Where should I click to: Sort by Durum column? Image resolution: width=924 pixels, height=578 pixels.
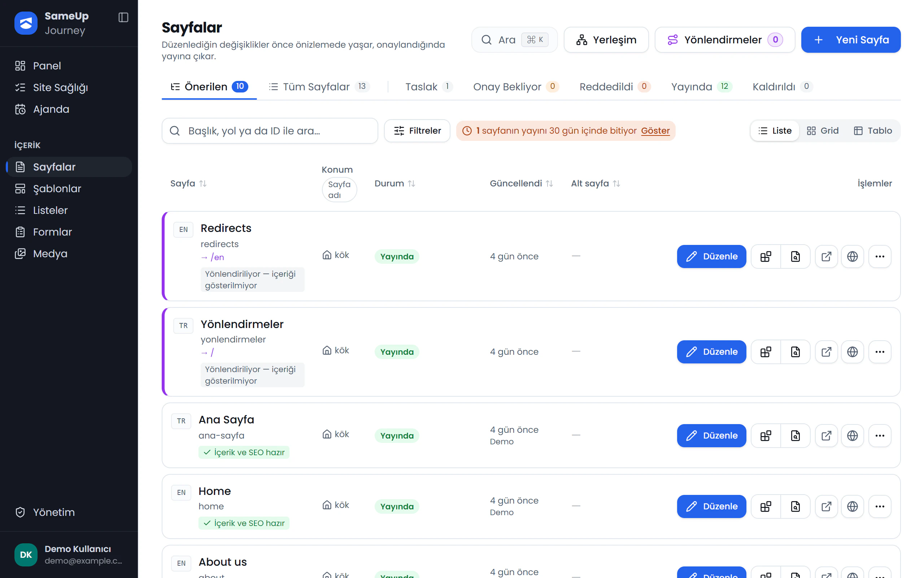pos(395,184)
